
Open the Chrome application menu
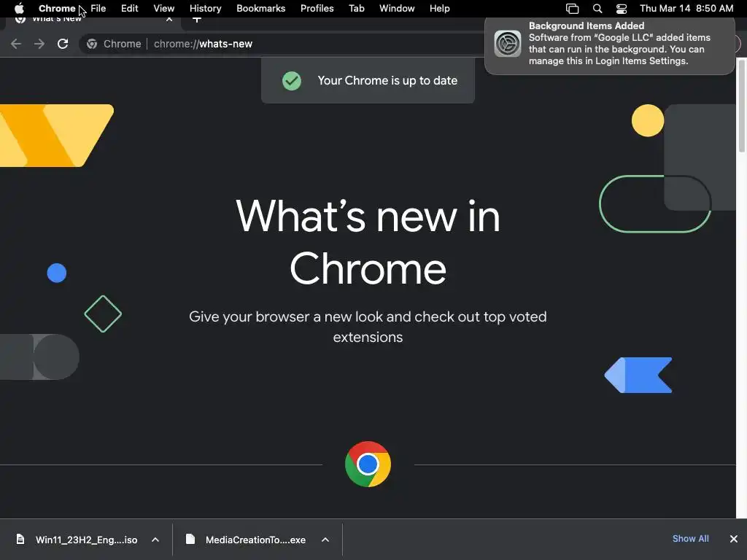tap(57, 8)
